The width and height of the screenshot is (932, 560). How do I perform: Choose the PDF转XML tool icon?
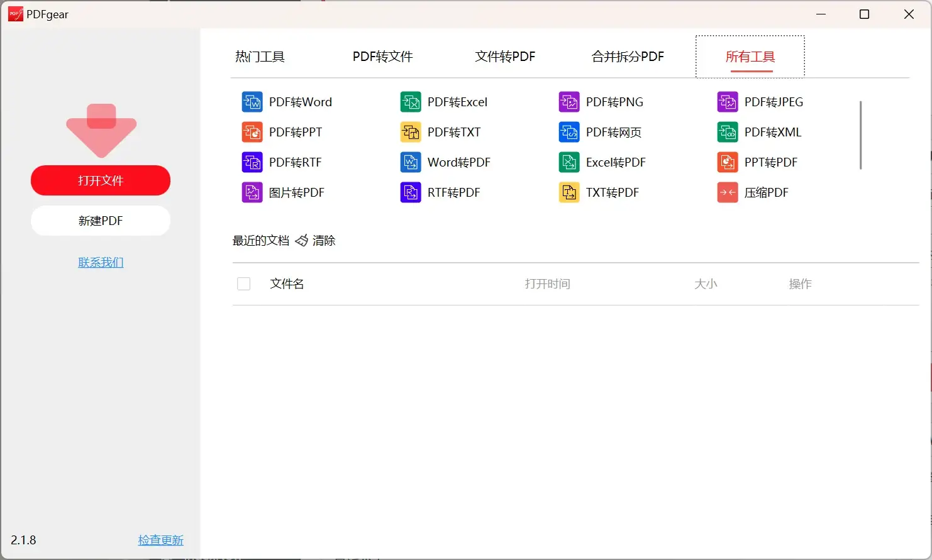[728, 132]
